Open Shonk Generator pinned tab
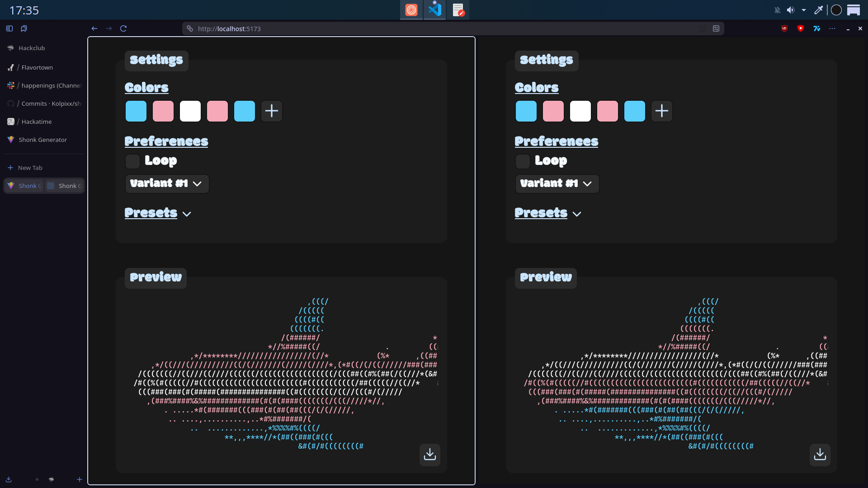This screenshot has width=868, height=488. pyautogui.click(x=42, y=140)
